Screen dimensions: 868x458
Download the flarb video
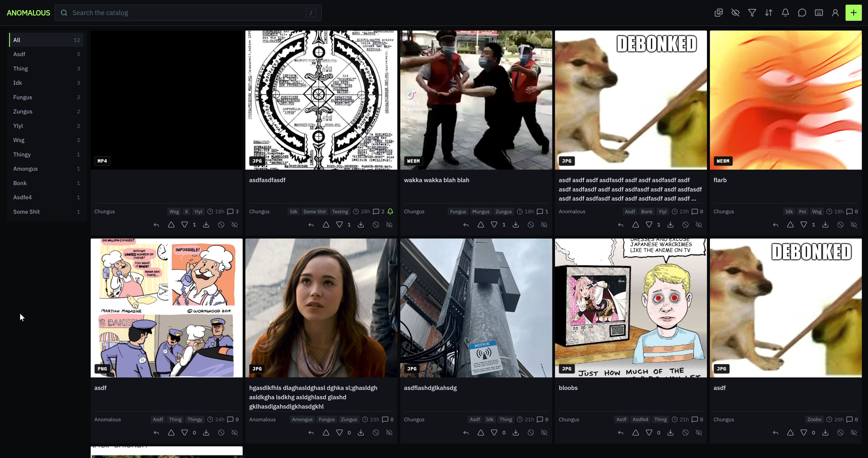point(826,225)
